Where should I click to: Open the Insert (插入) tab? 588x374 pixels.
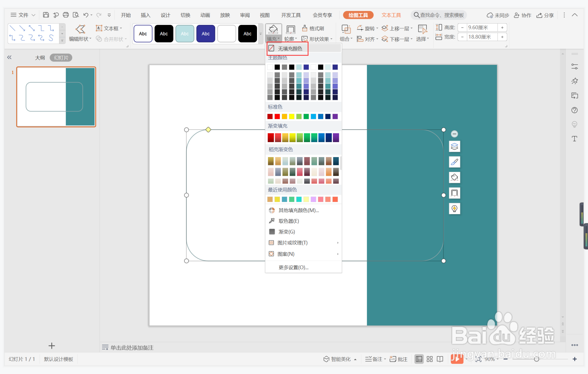(145, 15)
